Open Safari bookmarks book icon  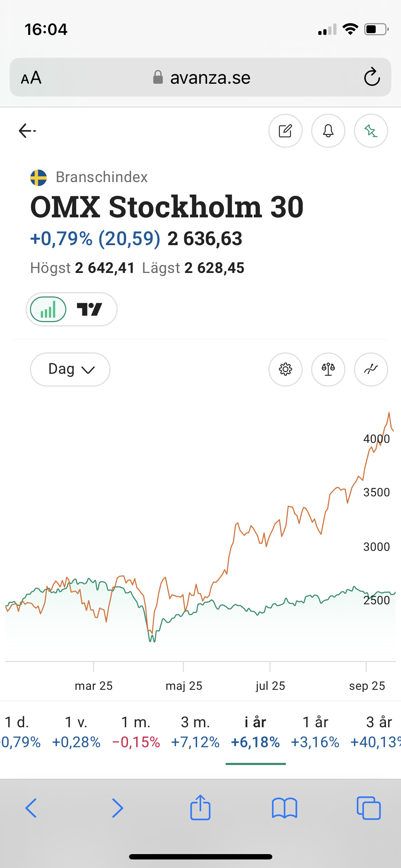284,808
